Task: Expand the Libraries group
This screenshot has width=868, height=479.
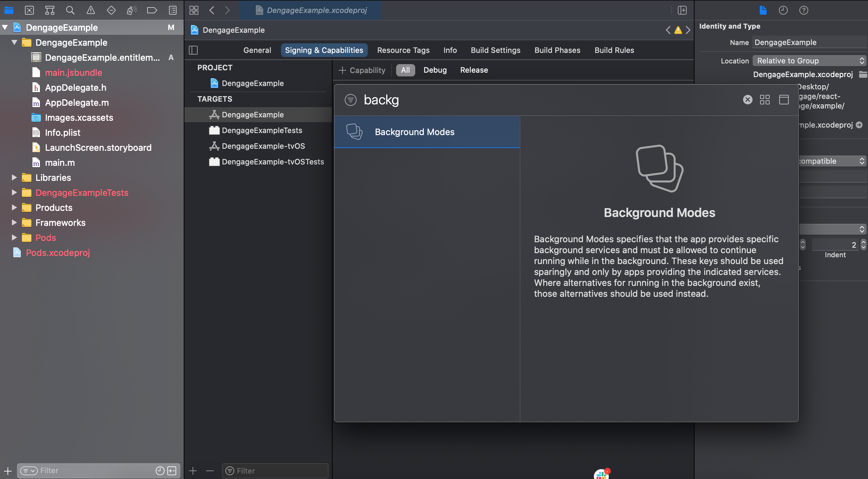Action: point(14,177)
